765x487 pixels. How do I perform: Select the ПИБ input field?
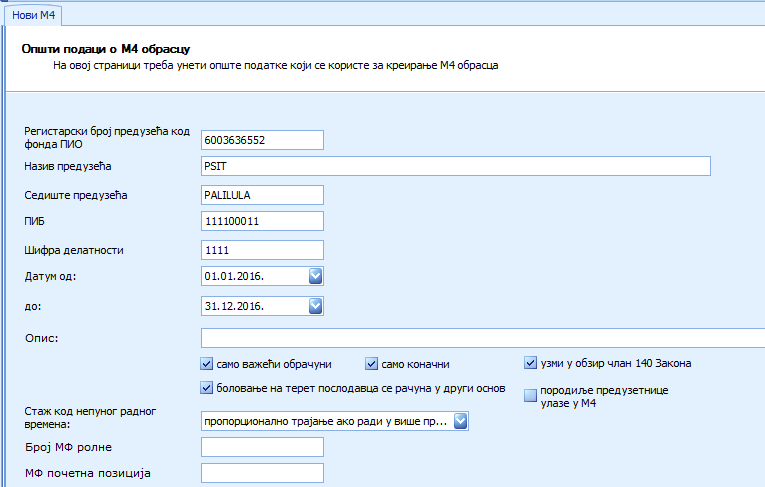[262, 221]
